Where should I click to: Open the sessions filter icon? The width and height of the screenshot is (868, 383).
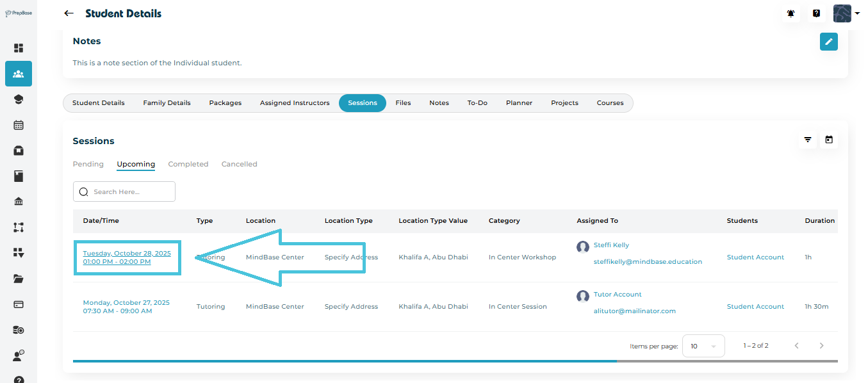(x=808, y=140)
